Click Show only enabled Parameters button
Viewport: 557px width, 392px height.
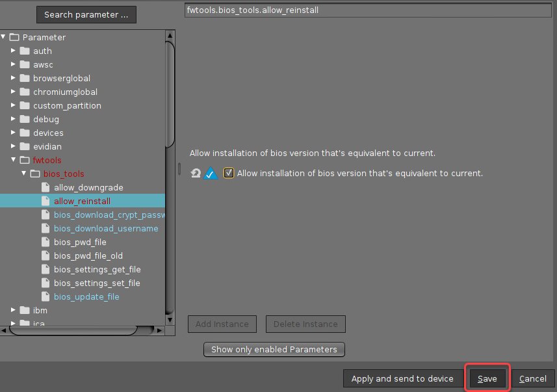[274, 350]
